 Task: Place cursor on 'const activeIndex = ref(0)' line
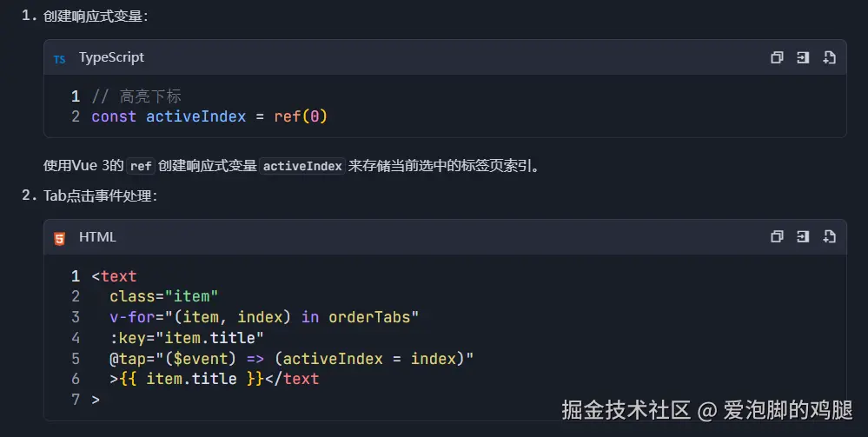pyautogui.click(x=209, y=116)
